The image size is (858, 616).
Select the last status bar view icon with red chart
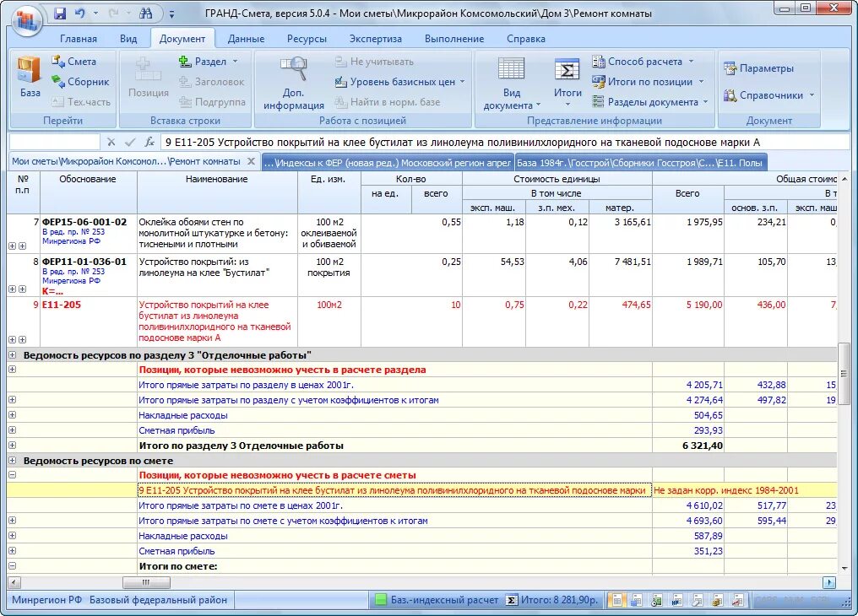tap(737, 600)
